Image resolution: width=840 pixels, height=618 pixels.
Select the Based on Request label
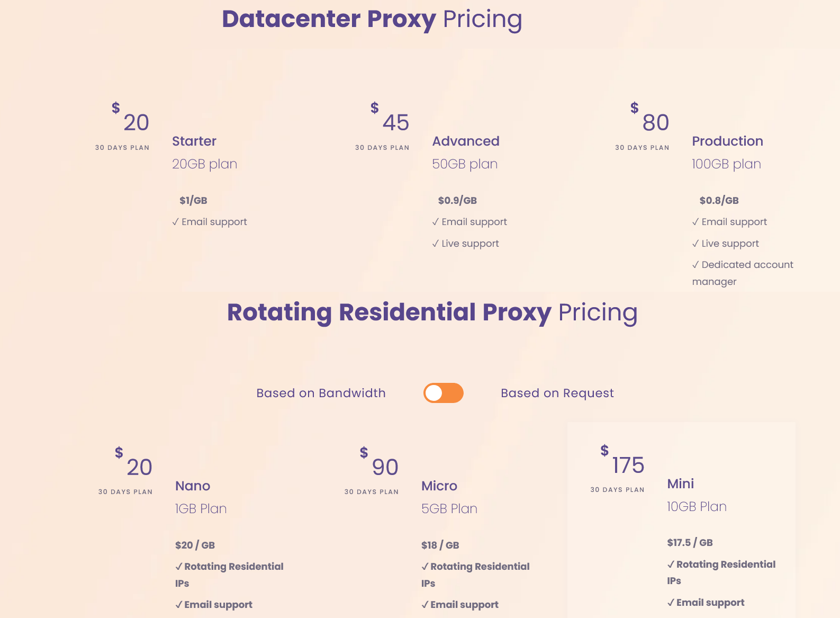pyautogui.click(x=557, y=393)
